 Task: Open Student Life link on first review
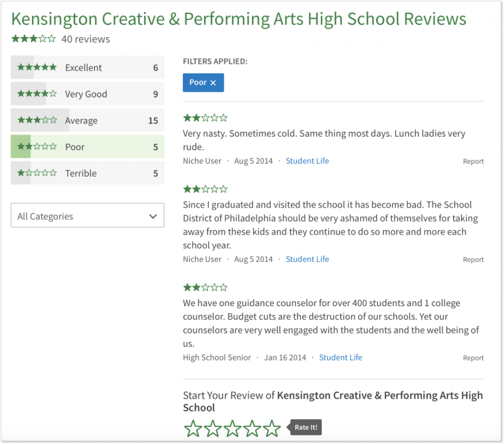(307, 161)
